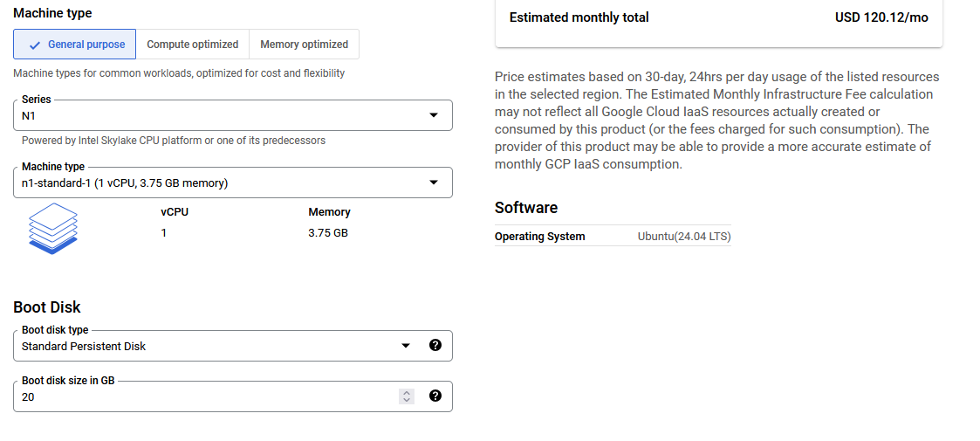Click the Software heading

[526, 208]
